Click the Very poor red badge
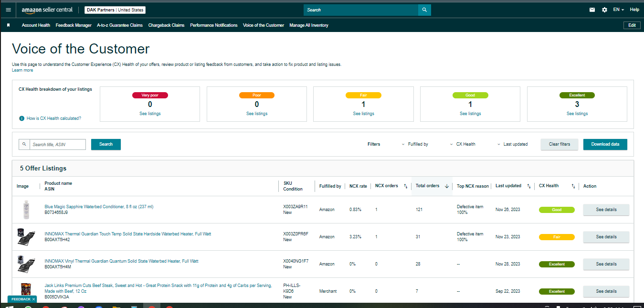This screenshot has height=308, width=644. [150, 95]
